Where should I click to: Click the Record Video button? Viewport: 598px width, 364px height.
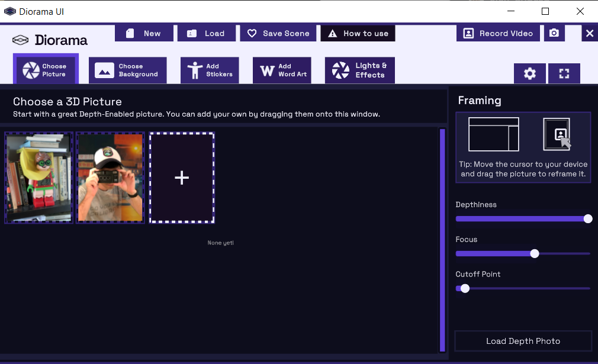(498, 33)
